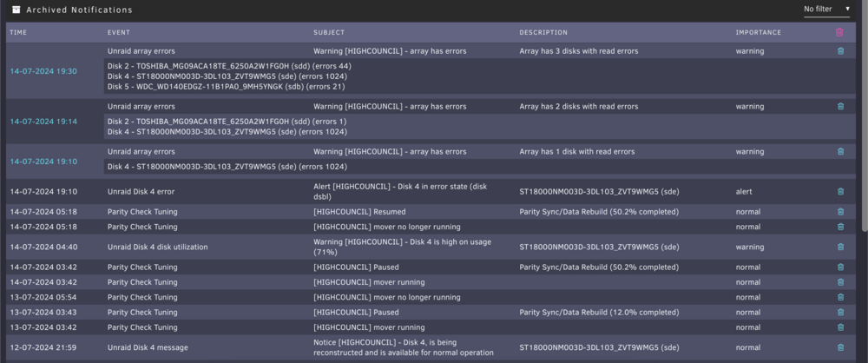Delete the Paused (50.2% completed) notification
This screenshot has height=363, width=868.
tap(840, 267)
